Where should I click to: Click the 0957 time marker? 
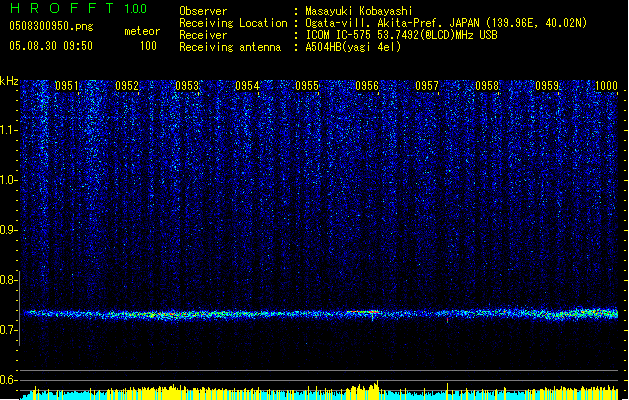click(x=427, y=86)
